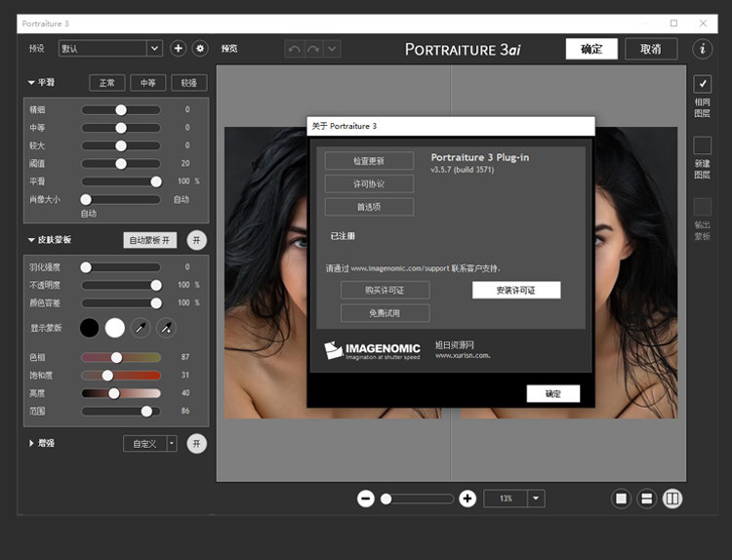The image size is (732, 560).
Task: Zoom in with the plus icon
Action: tap(468, 499)
